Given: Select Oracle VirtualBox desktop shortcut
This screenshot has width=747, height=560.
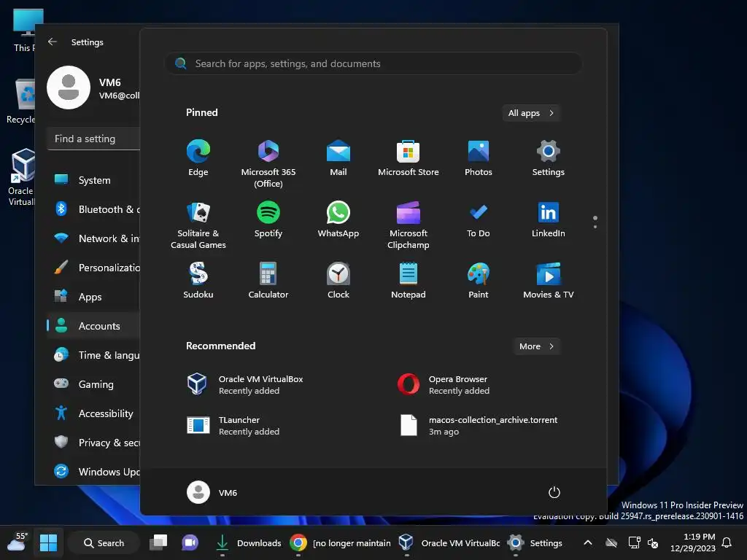Looking at the screenshot, I should pyautogui.click(x=22, y=177).
